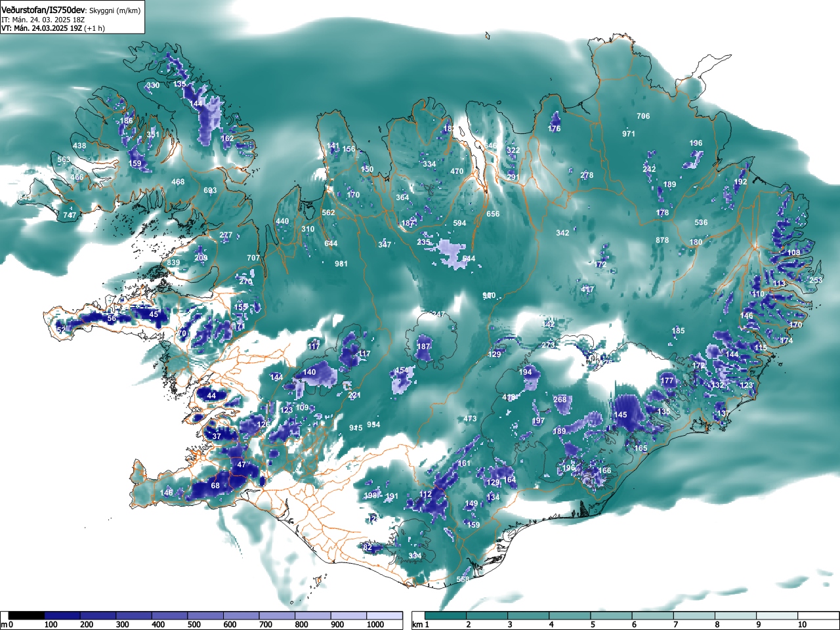The image size is (840, 630).
Task: Click the '500' label on the metre legend
Action: pyautogui.click(x=194, y=625)
